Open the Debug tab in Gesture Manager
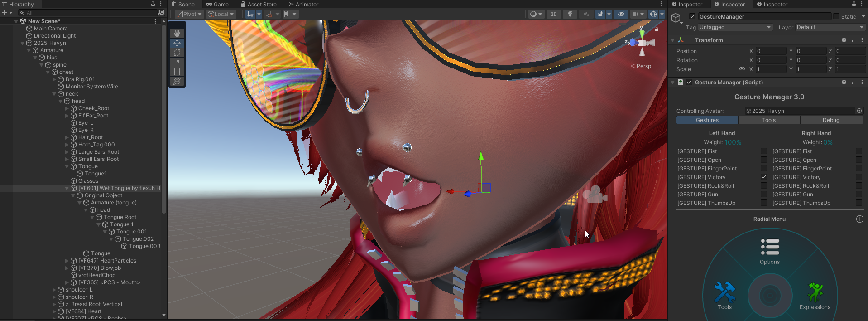The image size is (868, 321). tap(831, 120)
